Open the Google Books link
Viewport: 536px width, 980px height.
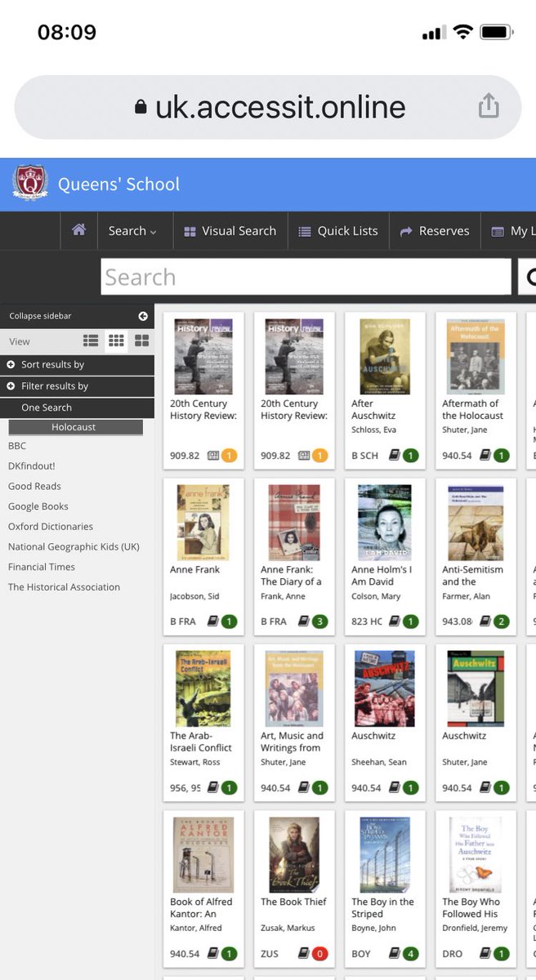(x=38, y=506)
